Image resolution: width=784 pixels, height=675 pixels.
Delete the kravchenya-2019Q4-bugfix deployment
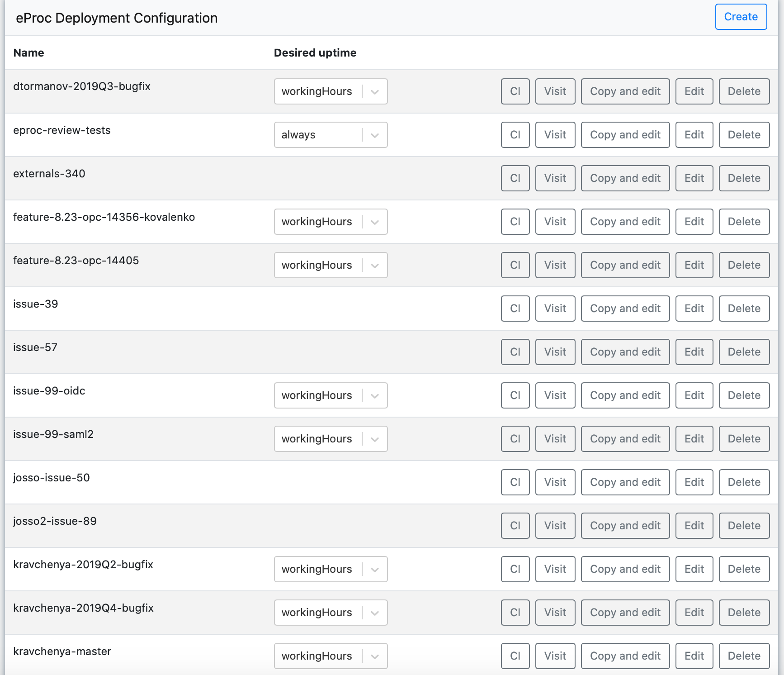click(744, 613)
